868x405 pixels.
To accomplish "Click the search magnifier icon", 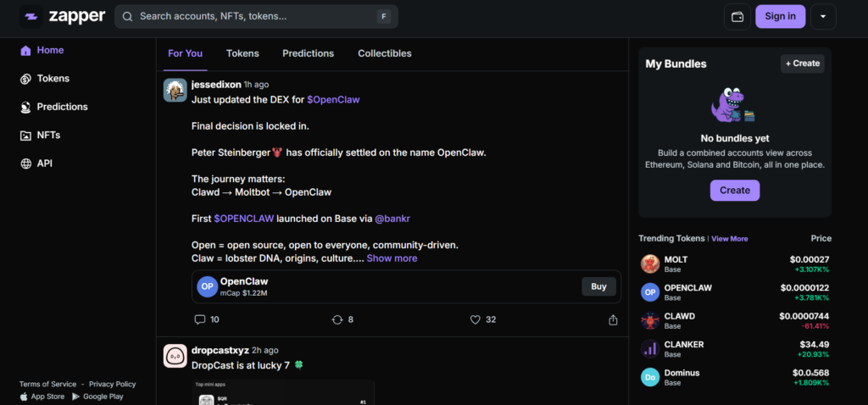I will pyautogui.click(x=127, y=17).
